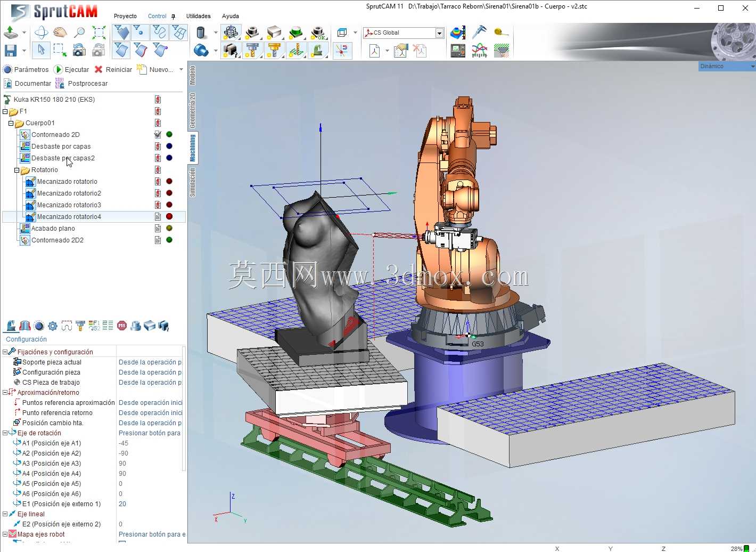Click the blue fixture shape icon
756x552 pixels.
click(x=201, y=50)
